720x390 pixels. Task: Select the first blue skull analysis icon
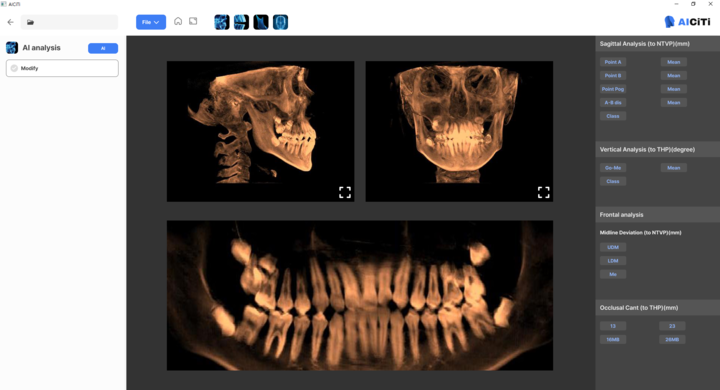[222, 22]
